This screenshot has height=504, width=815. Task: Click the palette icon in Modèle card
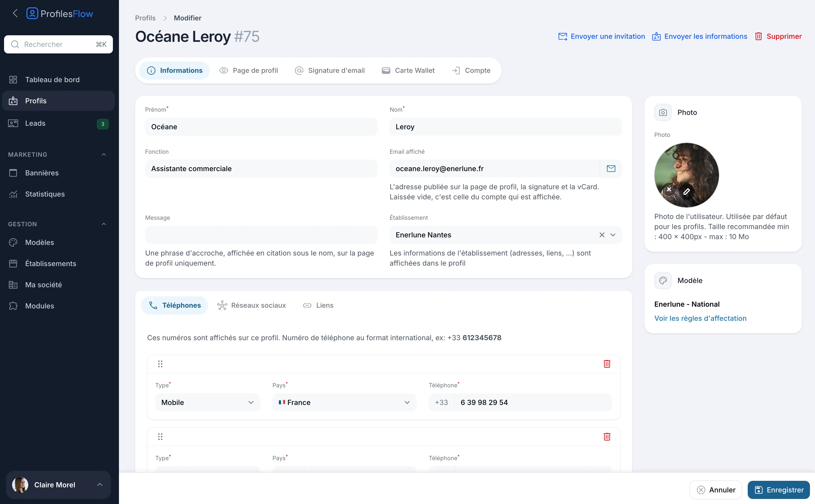(663, 280)
